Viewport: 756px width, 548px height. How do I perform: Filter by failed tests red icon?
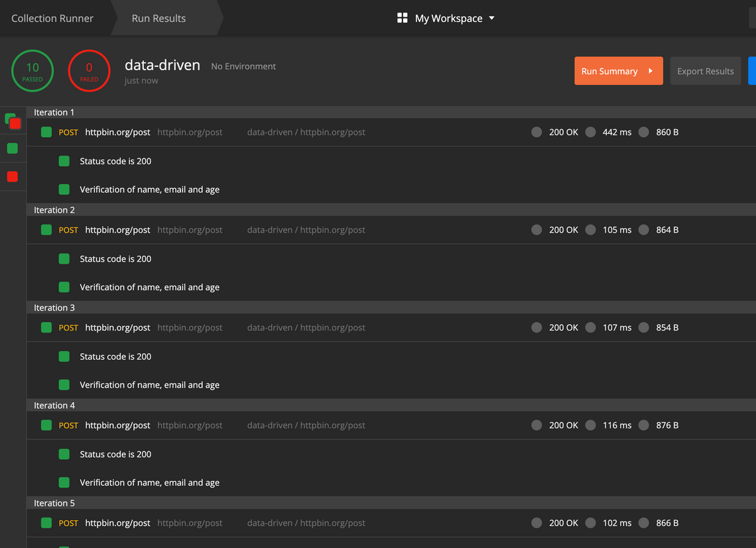[x=12, y=177]
